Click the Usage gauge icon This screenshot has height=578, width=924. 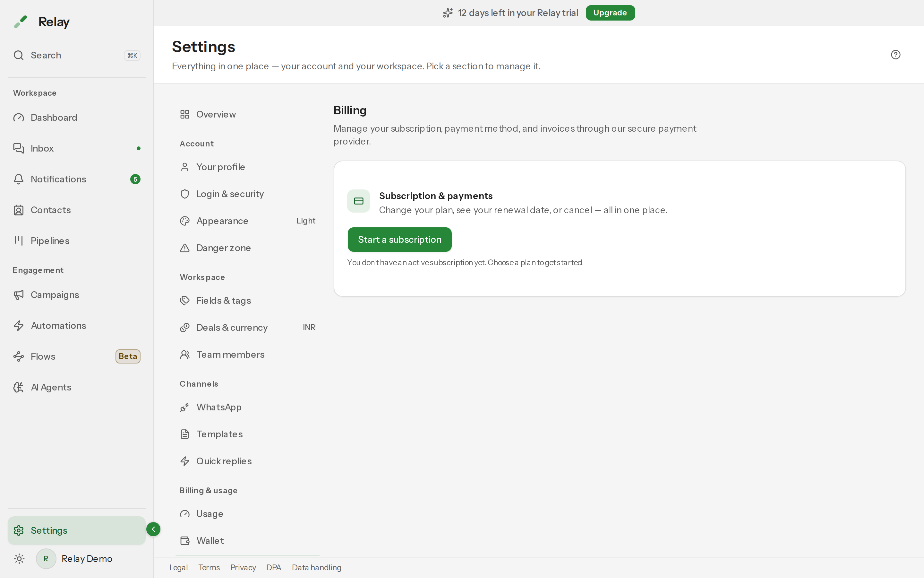click(x=185, y=514)
